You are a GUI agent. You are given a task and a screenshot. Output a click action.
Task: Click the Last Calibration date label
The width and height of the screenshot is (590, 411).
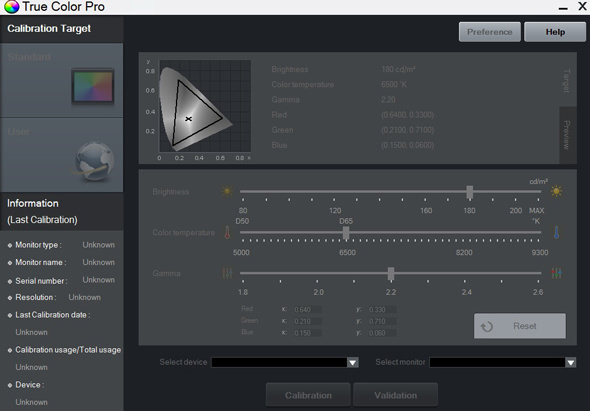tap(53, 315)
